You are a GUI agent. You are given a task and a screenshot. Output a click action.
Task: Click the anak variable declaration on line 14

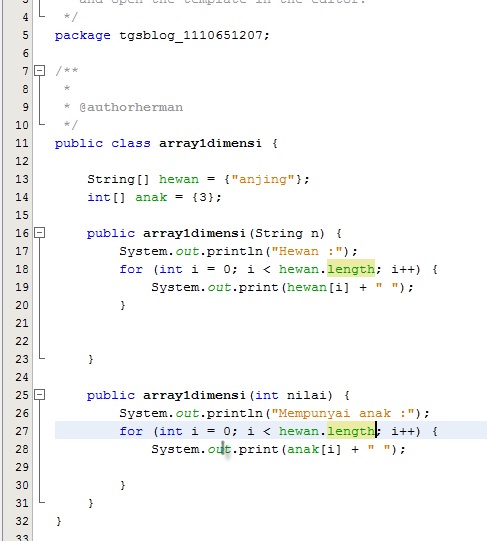point(151,197)
